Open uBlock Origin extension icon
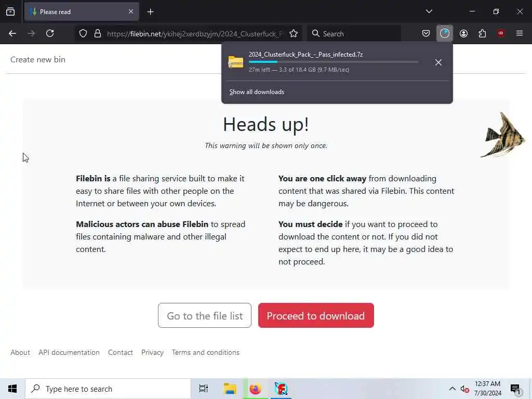Screen dimensions: 532x399 coord(501,33)
